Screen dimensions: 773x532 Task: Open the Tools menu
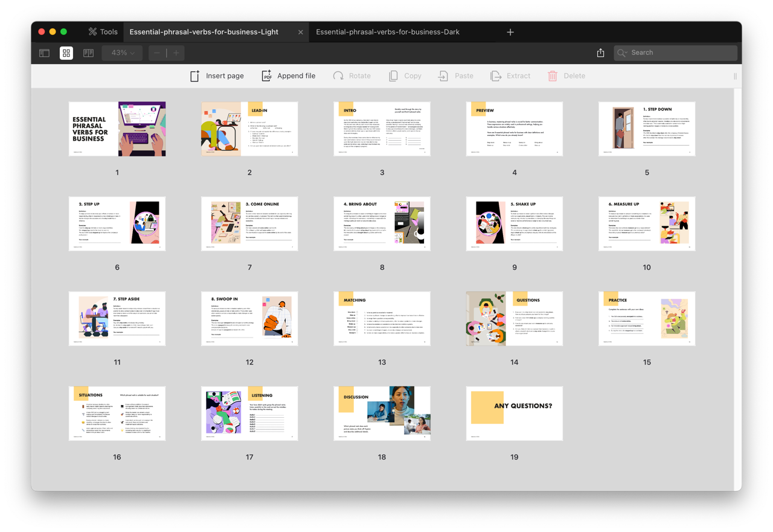[103, 32]
